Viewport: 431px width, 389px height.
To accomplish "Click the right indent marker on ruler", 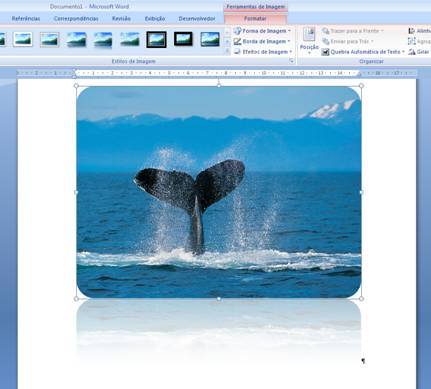I will pyautogui.click(x=359, y=74).
